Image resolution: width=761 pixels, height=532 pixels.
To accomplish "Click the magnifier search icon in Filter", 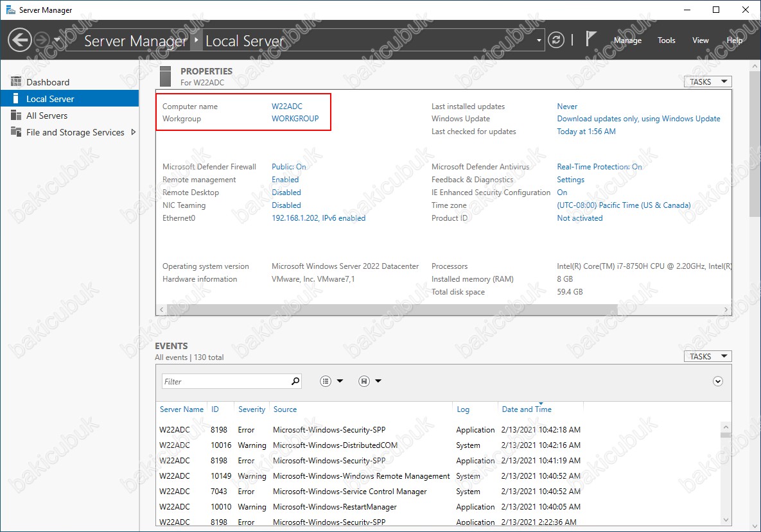I will (x=295, y=381).
